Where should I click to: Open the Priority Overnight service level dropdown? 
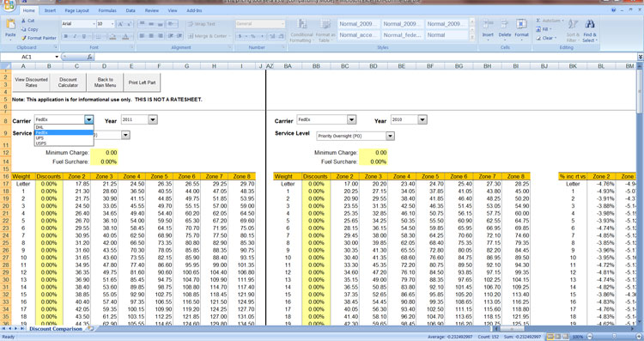click(x=390, y=136)
